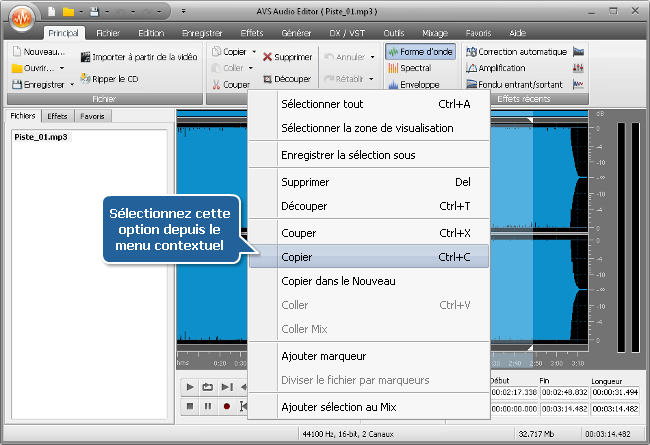Start recording with the red Record button
Screen dimensions: 650x445
point(226,406)
